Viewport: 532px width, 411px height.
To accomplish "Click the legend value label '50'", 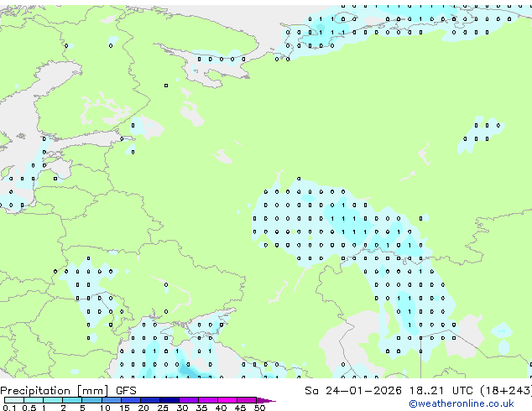I will click(259, 408).
